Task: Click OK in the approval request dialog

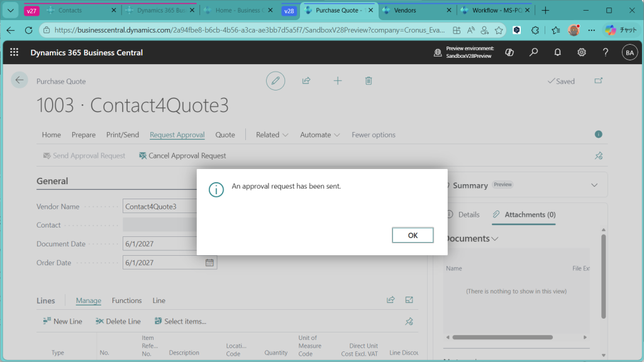Action: [x=413, y=235]
